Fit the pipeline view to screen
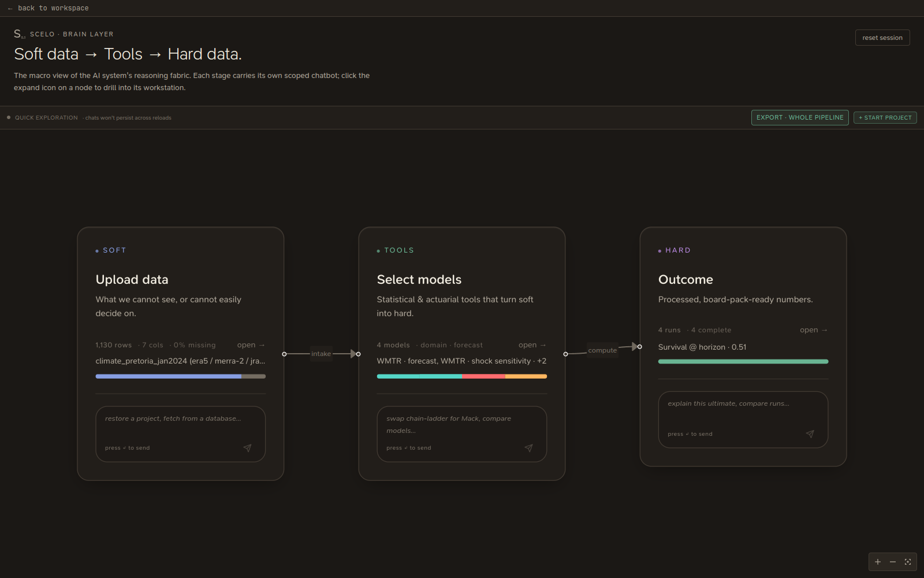Screen dimensions: 924x578 pos(908,562)
